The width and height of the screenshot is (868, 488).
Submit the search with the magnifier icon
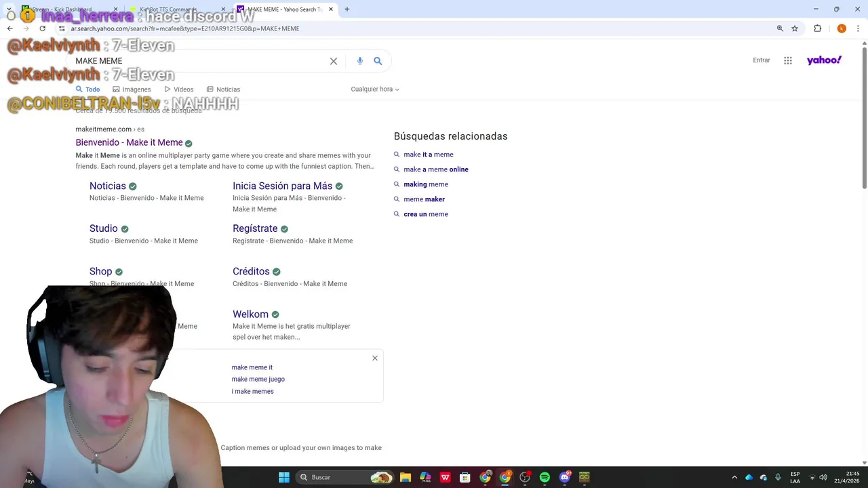point(378,61)
